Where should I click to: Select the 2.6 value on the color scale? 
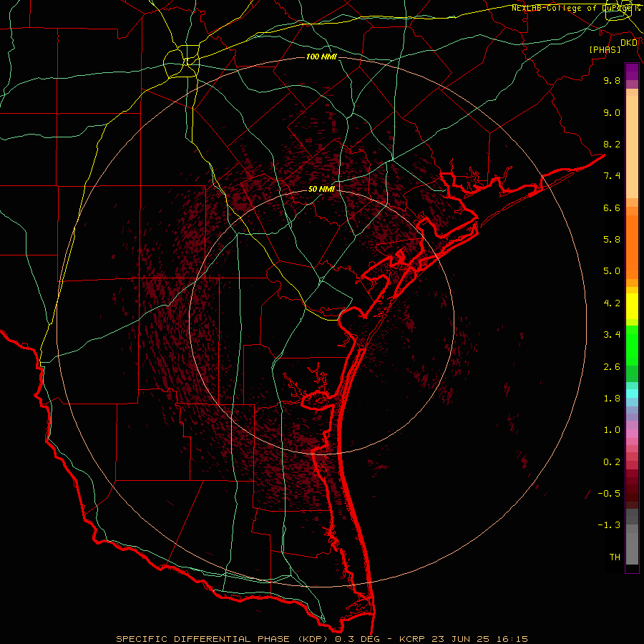(x=612, y=367)
